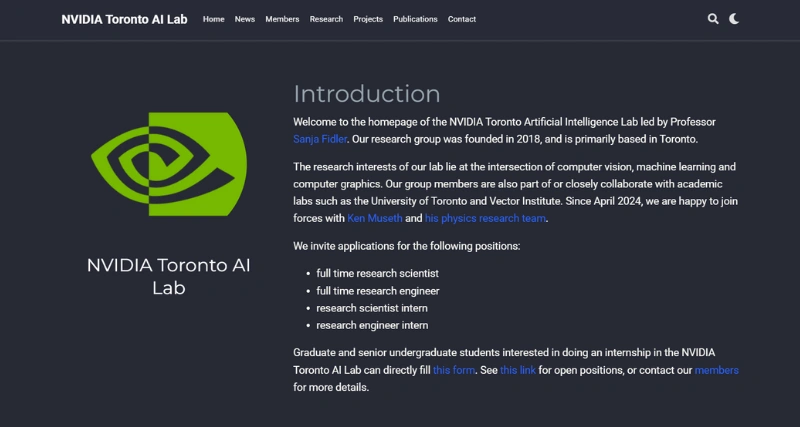This screenshot has height=427, width=800.
Task: Open "this link" for open positions
Action: pos(518,370)
